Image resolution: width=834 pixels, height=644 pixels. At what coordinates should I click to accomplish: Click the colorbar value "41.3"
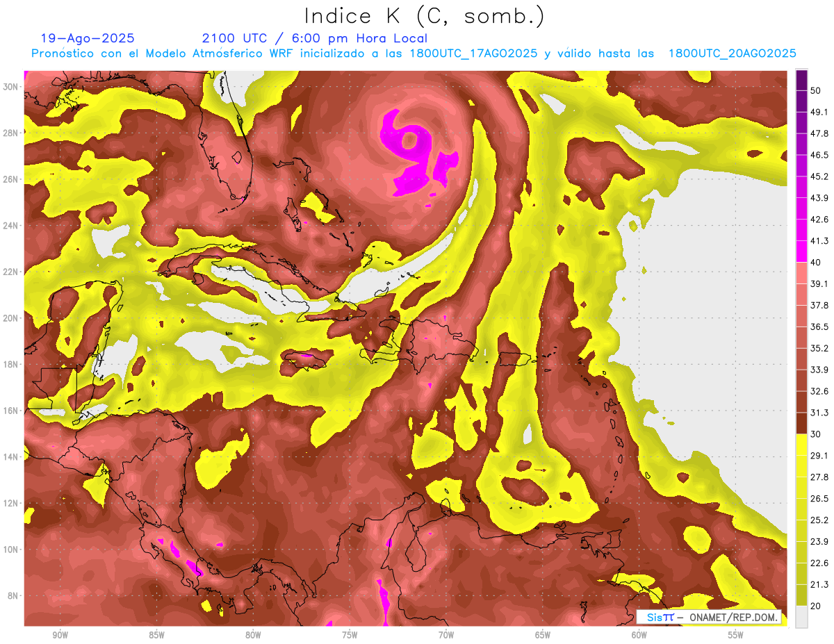pos(819,241)
